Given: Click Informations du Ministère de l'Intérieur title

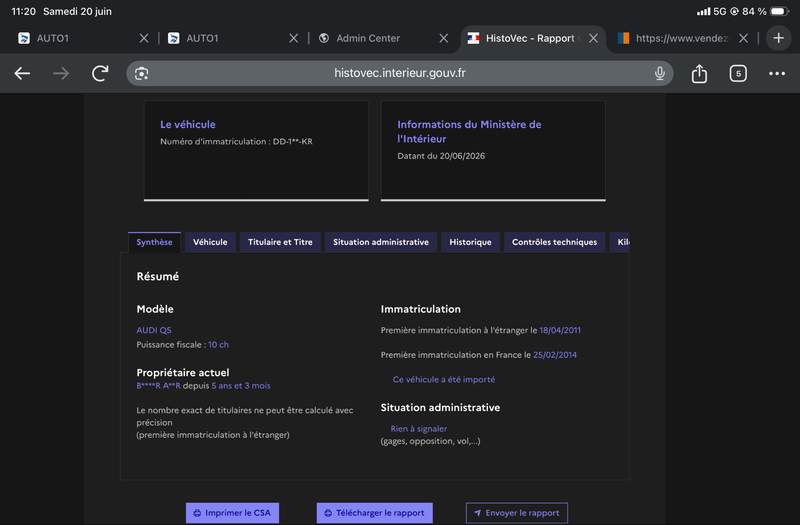Looking at the screenshot, I should tap(469, 132).
